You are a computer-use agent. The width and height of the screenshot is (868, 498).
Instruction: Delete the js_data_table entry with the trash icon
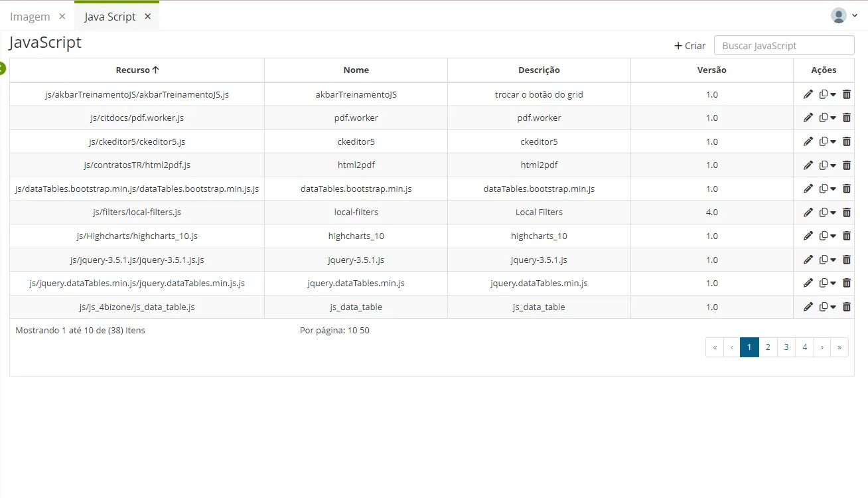(847, 307)
